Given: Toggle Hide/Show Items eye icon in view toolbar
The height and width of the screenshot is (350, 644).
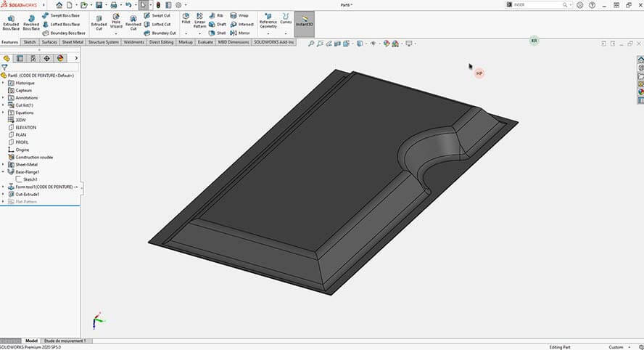Looking at the screenshot, I should pos(374,44).
